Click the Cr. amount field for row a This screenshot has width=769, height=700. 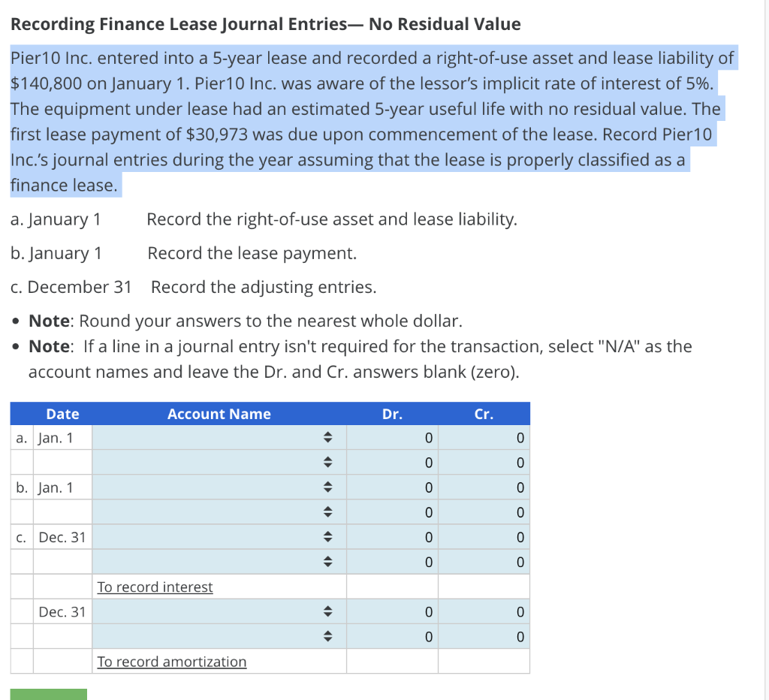pos(484,438)
